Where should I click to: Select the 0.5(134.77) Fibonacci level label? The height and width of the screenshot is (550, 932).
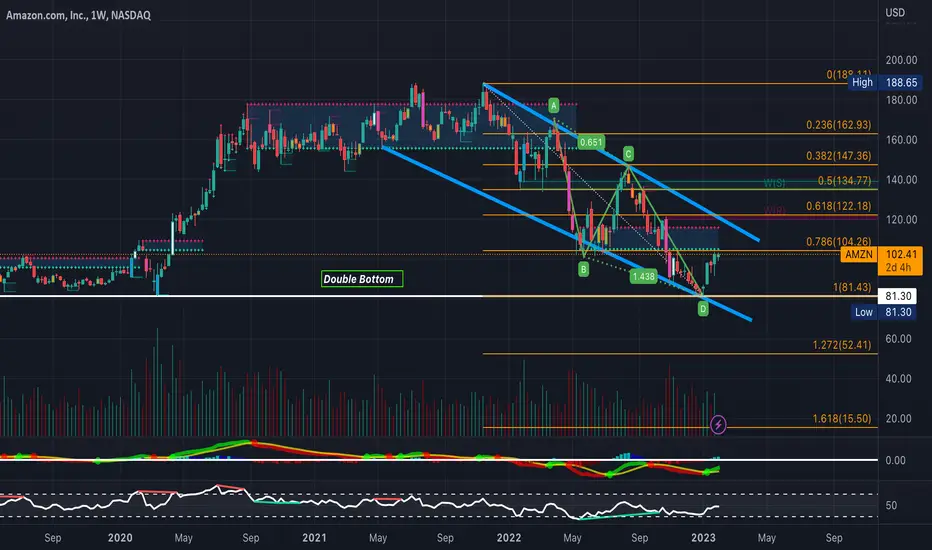844,181
